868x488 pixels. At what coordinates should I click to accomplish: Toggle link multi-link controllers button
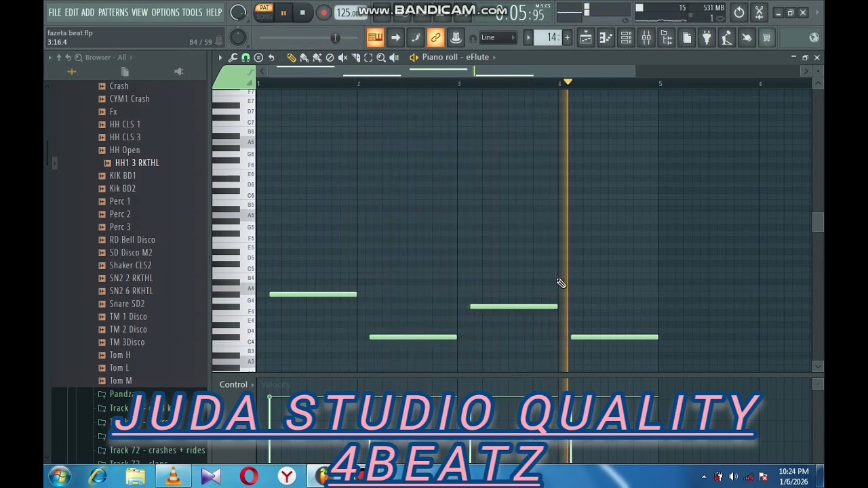pos(435,38)
